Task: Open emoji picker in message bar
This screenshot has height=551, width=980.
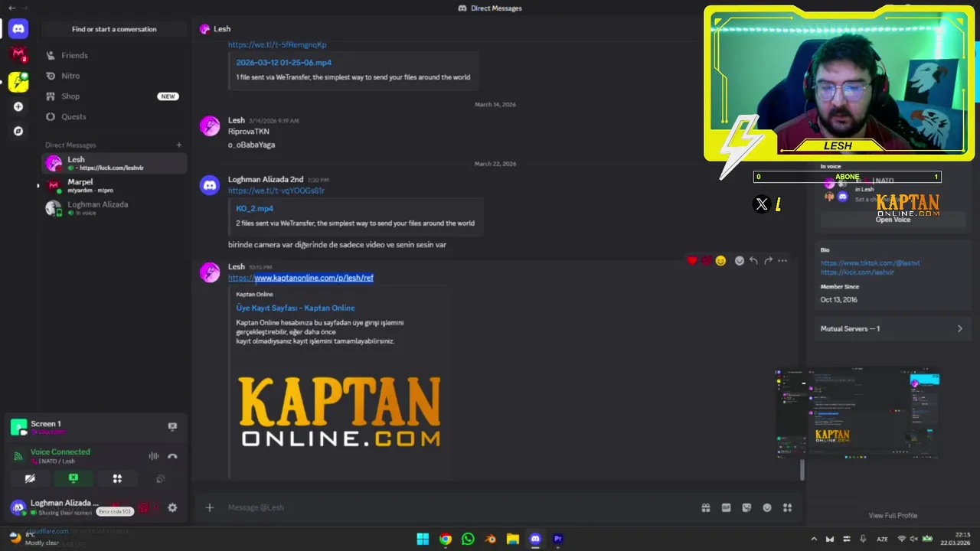Action: [767, 507]
